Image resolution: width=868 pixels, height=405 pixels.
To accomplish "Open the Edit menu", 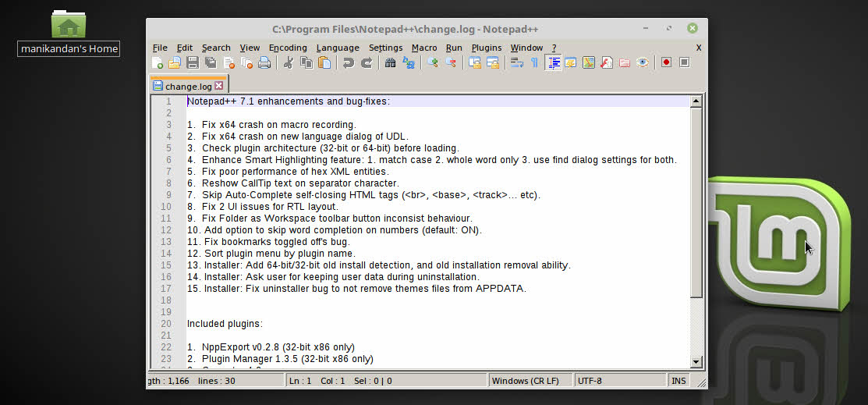I will (184, 48).
